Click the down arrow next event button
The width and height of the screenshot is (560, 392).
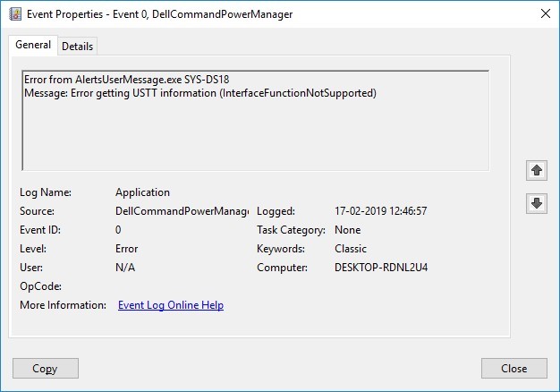[x=537, y=203]
